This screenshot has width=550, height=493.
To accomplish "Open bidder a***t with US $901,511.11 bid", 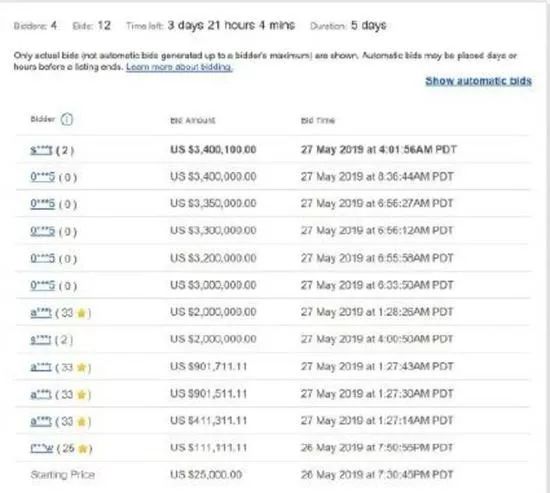I will pos(41,394).
